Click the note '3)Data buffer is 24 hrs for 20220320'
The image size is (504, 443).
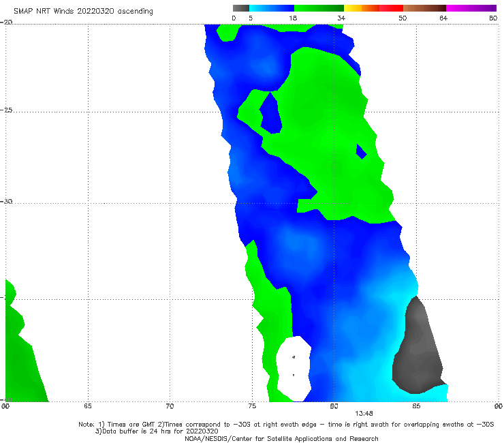point(157,431)
